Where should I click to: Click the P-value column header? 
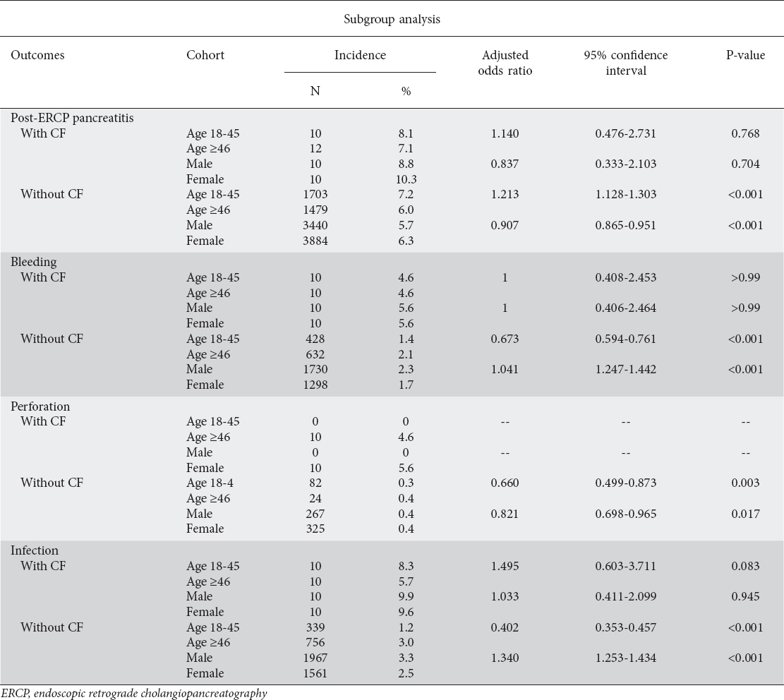(x=745, y=55)
